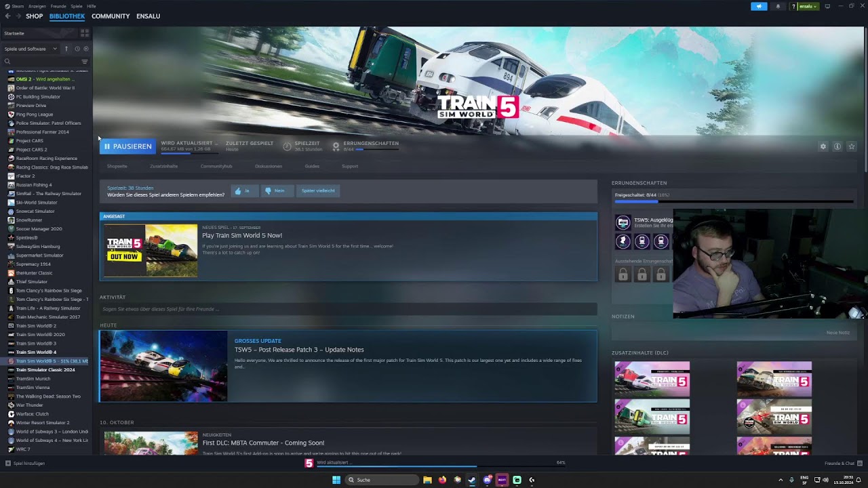Image resolution: width=868 pixels, height=488 pixels.
Task: Go to SHOP tab
Action: coord(34,16)
